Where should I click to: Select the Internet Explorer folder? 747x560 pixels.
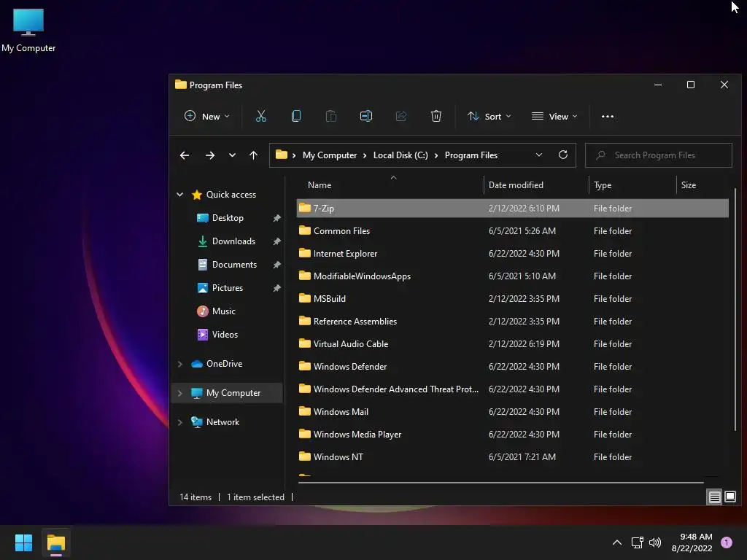pos(513,253)
